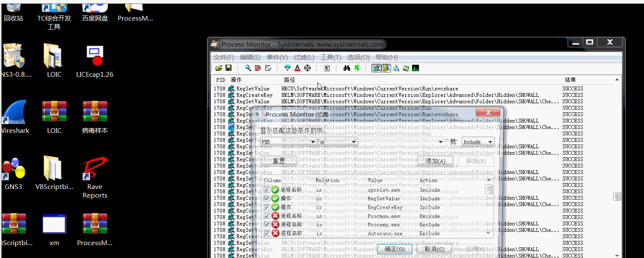Open the 事件(V) menu
Screen dimensions: 644x258
point(277,57)
